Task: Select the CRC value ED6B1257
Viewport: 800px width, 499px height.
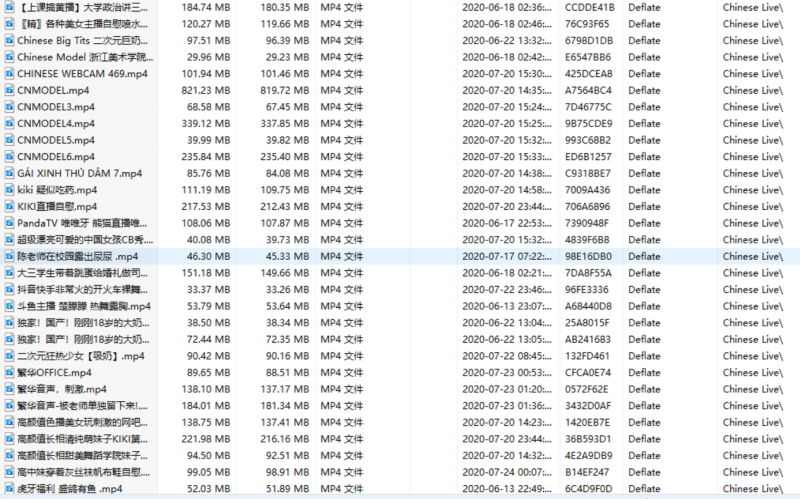Action: (x=588, y=157)
